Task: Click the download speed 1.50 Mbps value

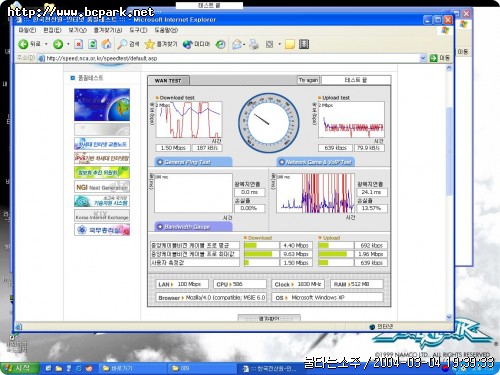Action: (x=173, y=148)
